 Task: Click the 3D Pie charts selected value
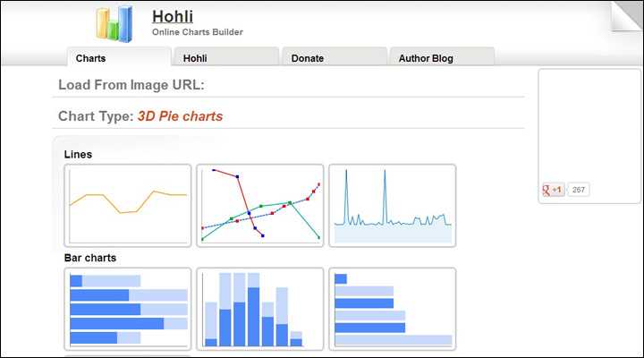180,116
